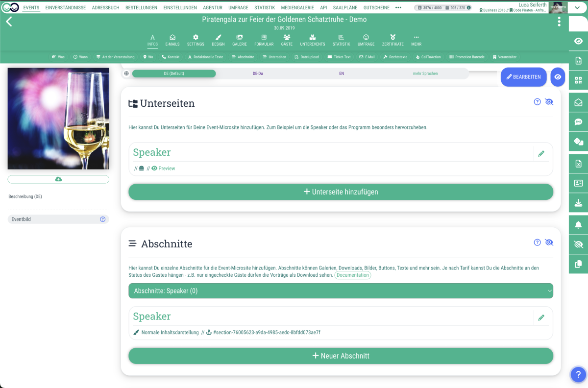This screenshot has width=588, height=388.
Task: Click the Excel file export sidebar icon
Action: click(578, 164)
